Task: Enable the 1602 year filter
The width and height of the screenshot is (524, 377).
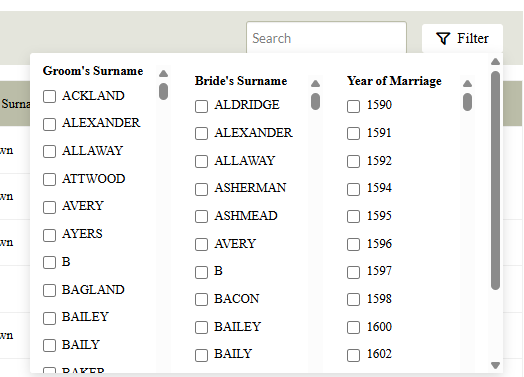Action: click(x=354, y=355)
